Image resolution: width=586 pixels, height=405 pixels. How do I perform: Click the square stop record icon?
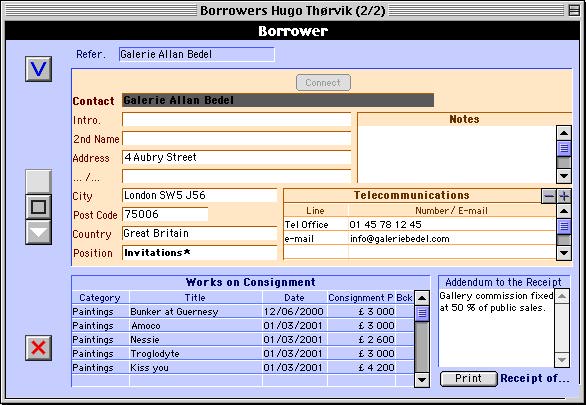click(x=38, y=207)
